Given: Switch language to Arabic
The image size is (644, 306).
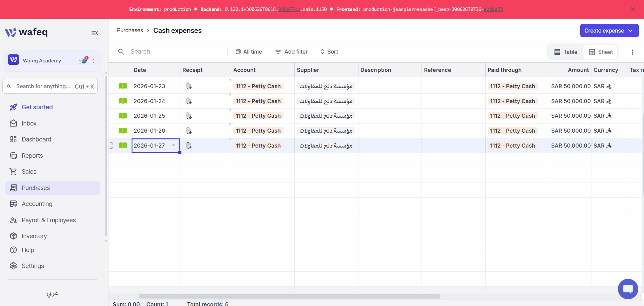Looking at the screenshot, I should pyautogui.click(x=52, y=293).
